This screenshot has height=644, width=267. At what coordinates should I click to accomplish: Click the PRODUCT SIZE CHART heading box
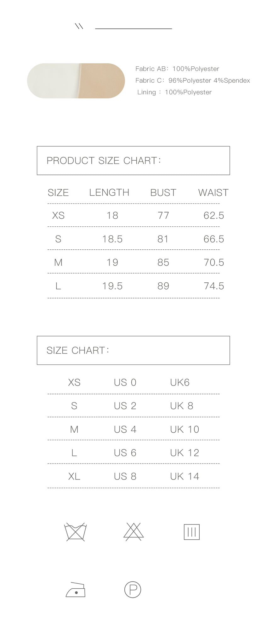click(x=133, y=160)
